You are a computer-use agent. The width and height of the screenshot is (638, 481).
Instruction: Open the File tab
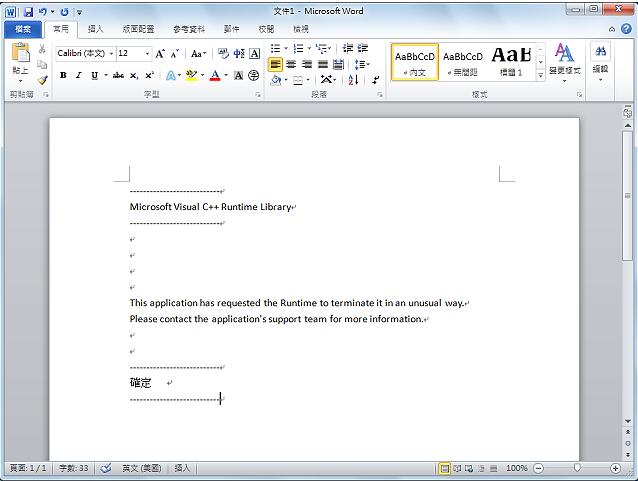[23, 29]
